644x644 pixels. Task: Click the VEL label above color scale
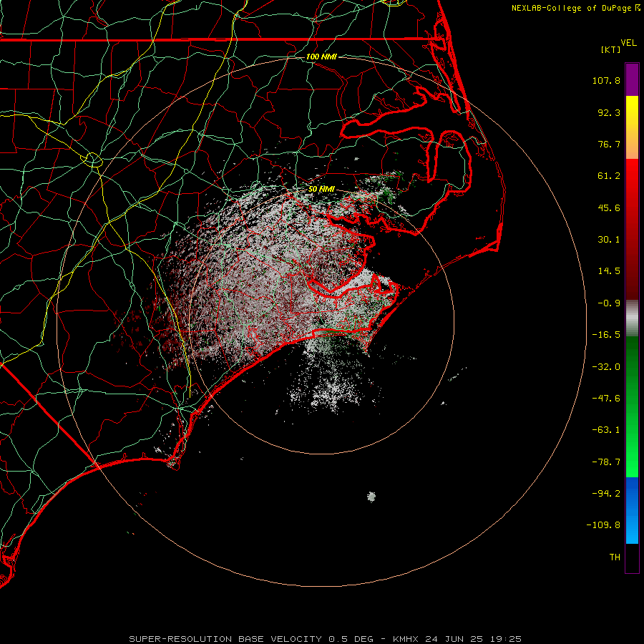click(628, 43)
